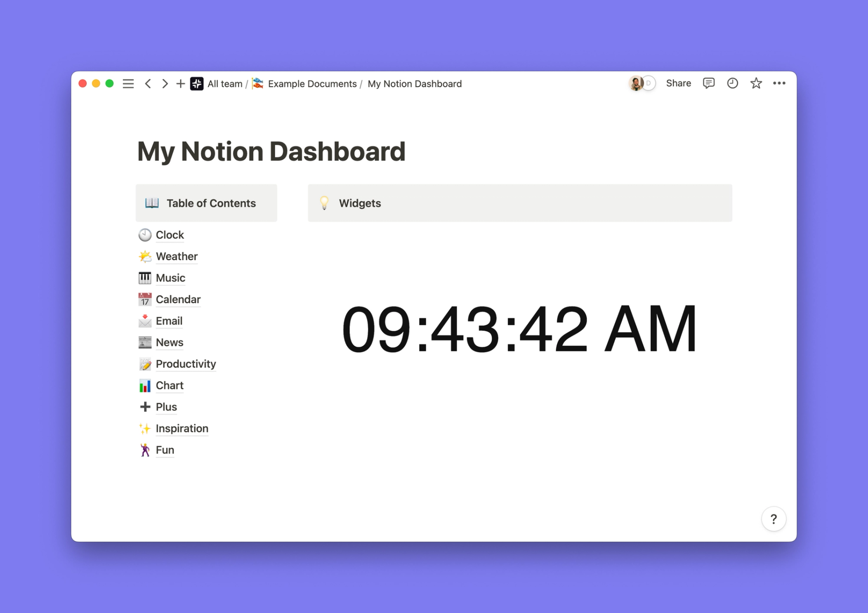868x613 pixels.
Task: Go back with the left arrow
Action: 148,84
